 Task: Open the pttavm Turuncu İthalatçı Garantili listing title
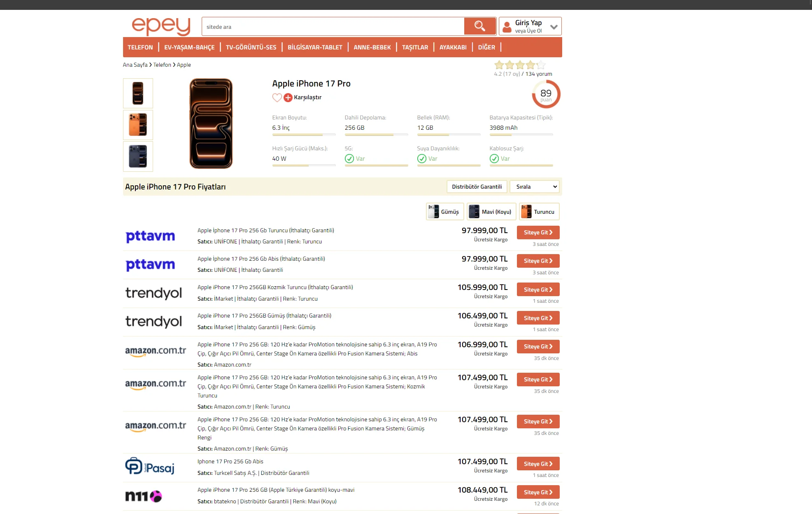point(266,230)
